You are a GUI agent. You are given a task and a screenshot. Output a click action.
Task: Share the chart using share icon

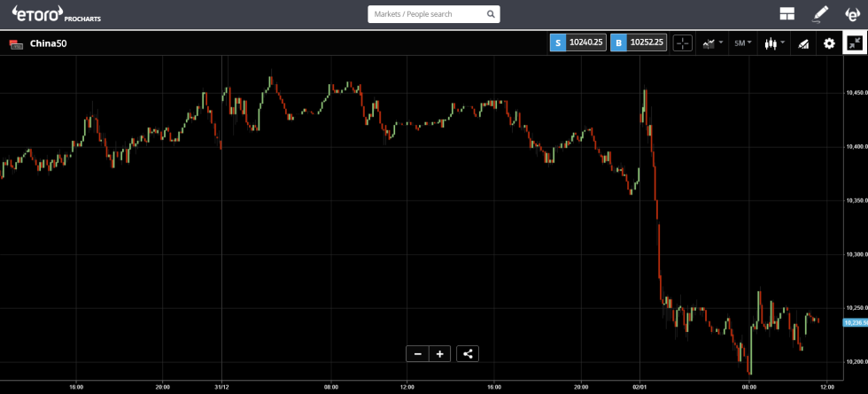pyautogui.click(x=469, y=354)
